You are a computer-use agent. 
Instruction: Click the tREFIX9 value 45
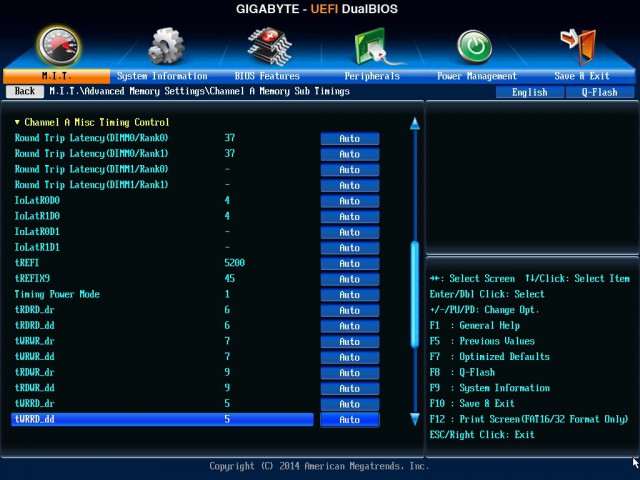(229, 278)
